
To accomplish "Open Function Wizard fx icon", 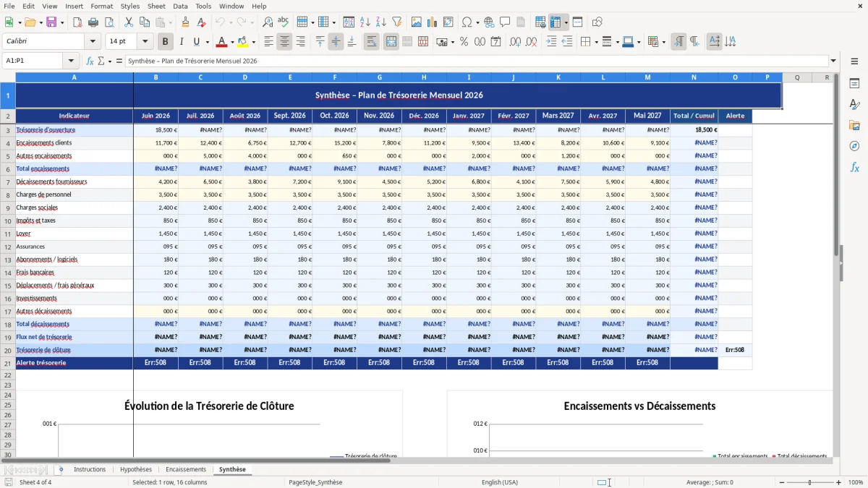I will 90,61.
